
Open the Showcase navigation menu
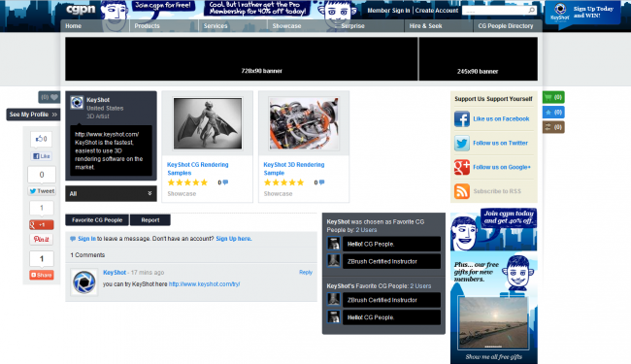tap(286, 26)
